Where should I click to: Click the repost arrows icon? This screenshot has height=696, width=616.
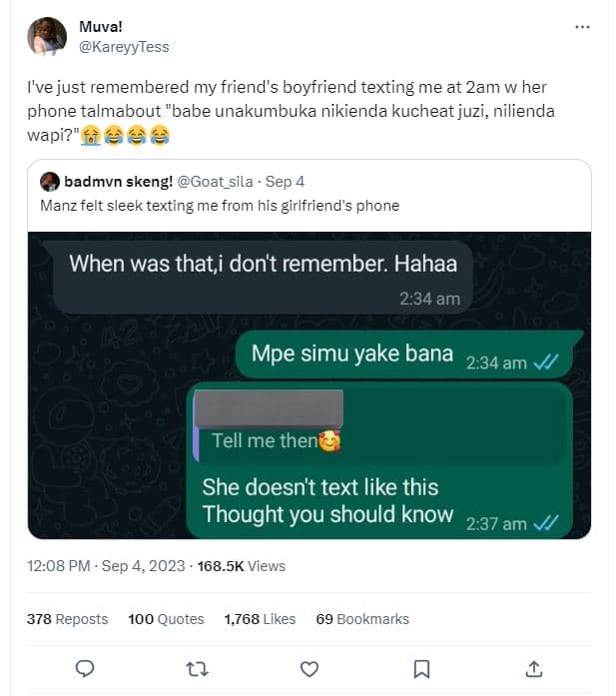tap(198, 668)
